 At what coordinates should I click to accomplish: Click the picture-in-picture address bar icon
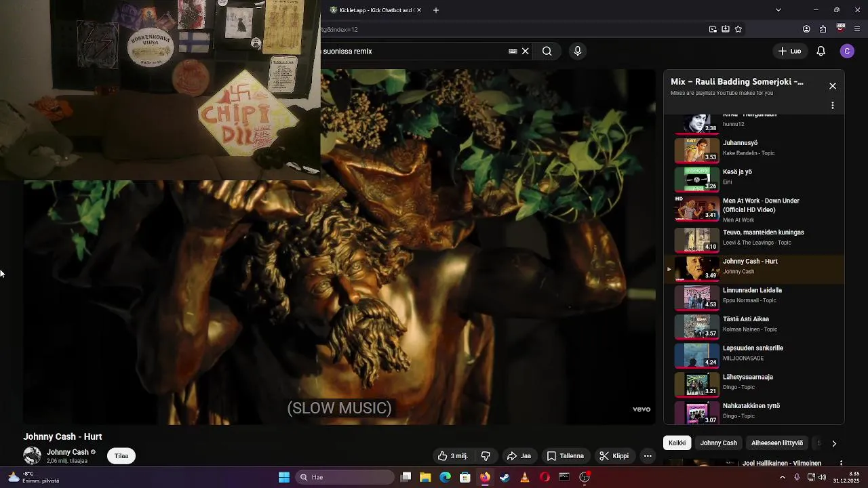713,29
